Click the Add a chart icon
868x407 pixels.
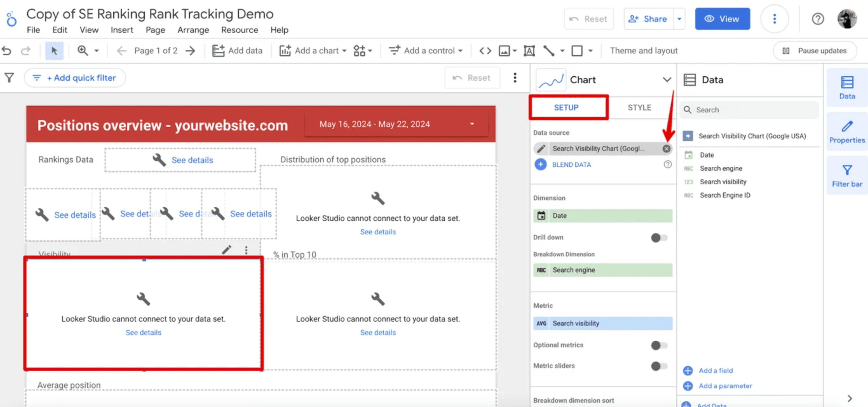[284, 50]
